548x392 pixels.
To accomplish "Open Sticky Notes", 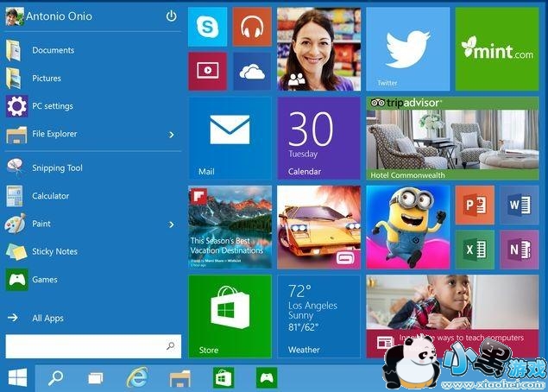I will [x=93, y=251].
